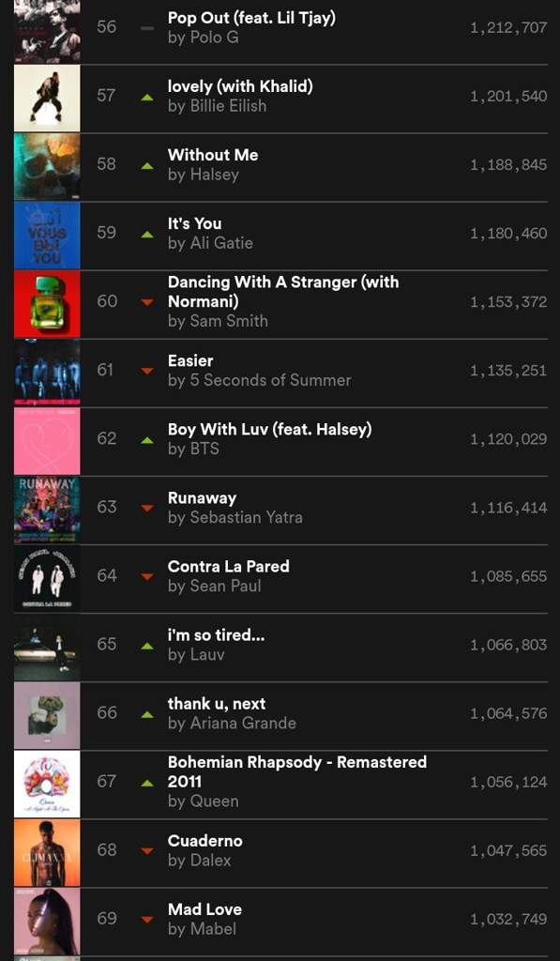The image size is (560, 961).
Task: Click the red down arrow beside Easier
Action: click(x=146, y=371)
